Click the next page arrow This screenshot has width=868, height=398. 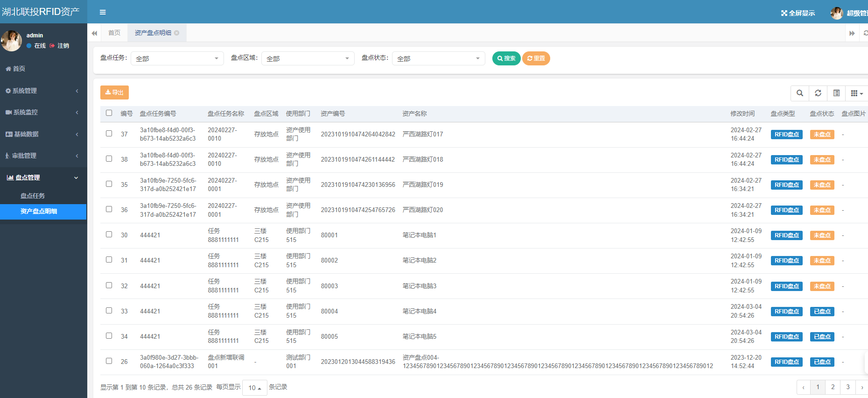click(x=862, y=387)
